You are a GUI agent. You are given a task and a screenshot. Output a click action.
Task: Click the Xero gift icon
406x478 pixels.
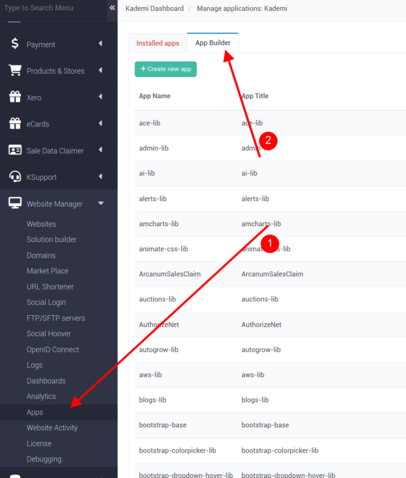[x=15, y=97]
